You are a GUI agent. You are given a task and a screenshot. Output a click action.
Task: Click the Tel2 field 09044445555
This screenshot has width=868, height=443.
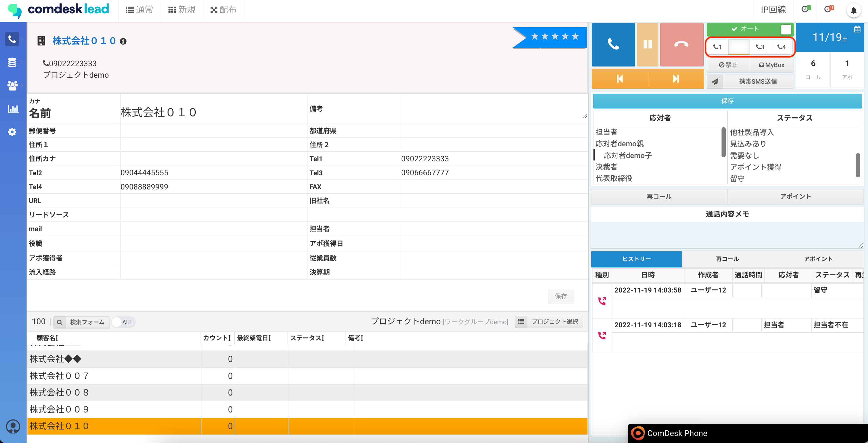click(x=213, y=173)
